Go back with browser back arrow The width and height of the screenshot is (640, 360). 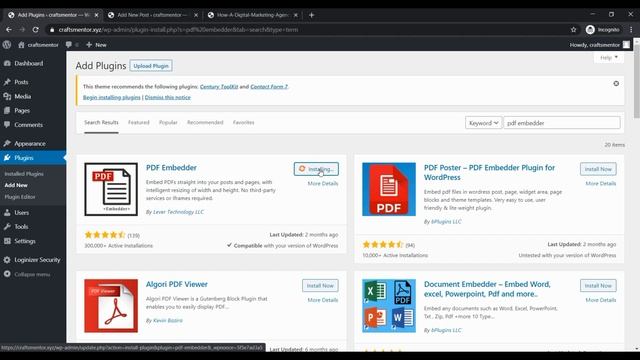coord(9,30)
